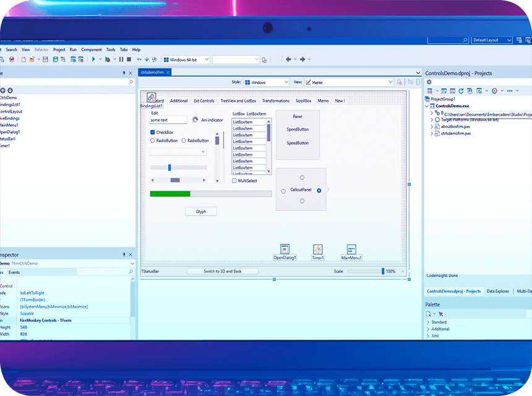Viewport: 532px width, 396px height.
Task: Switch to the Ext Controls tab
Action: (x=204, y=101)
